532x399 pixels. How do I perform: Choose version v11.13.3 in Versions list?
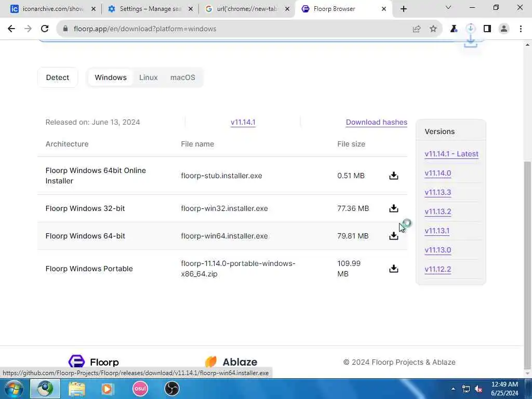[x=437, y=192]
